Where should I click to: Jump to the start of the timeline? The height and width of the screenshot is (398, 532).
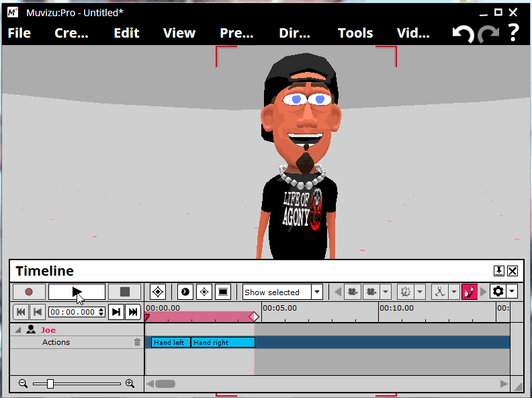[x=21, y=312]
